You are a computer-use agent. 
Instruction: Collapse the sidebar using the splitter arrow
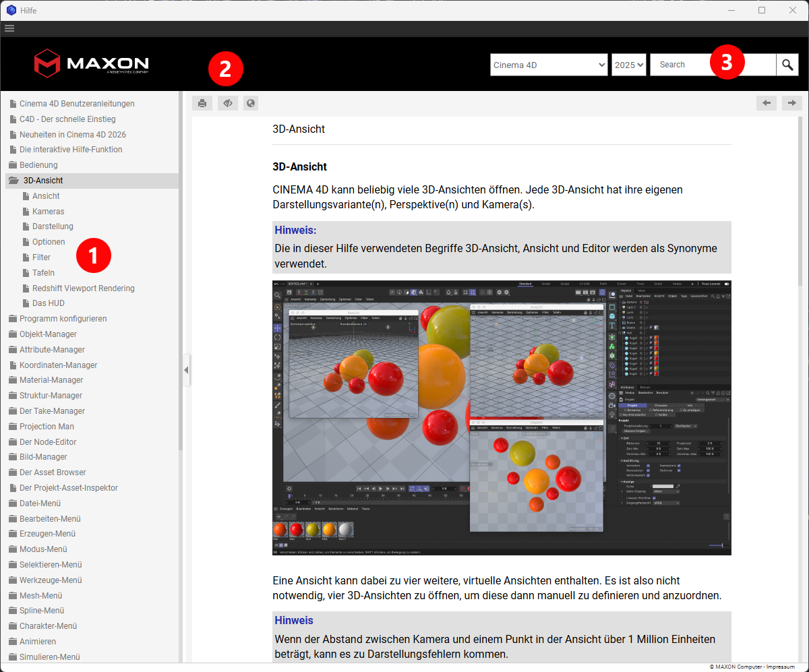[187, 370]
